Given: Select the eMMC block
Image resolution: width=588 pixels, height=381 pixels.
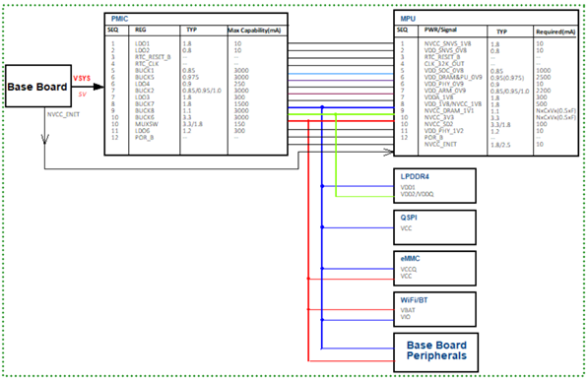Looking at the screenshot, I should pyautogui.click(x=434, y=268).
